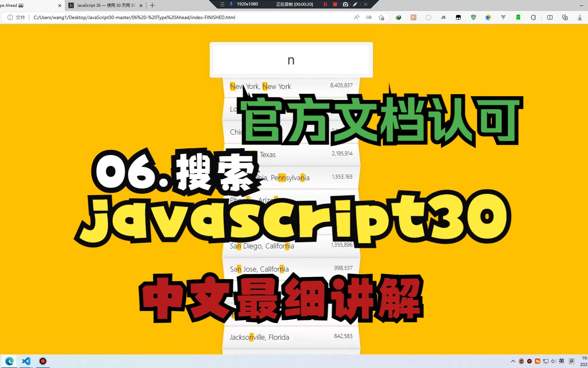
Task: Open the Tampermonkey extension icon
Action: point(458,17)
